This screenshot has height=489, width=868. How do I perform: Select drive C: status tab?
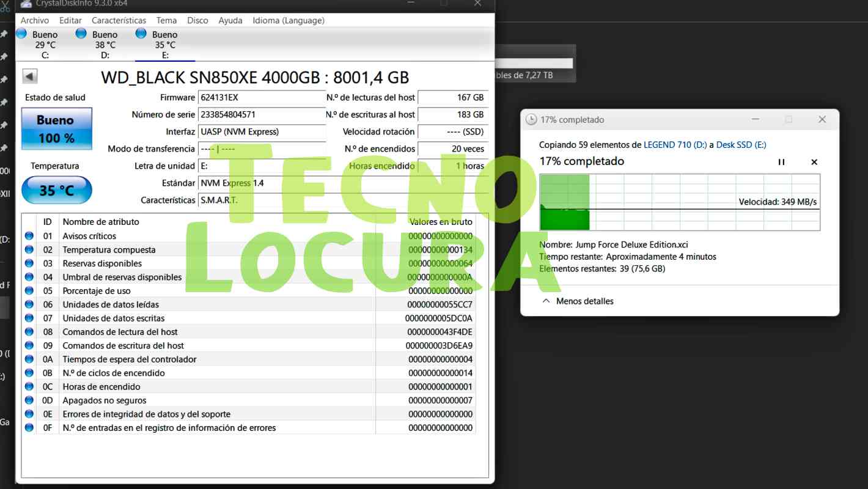pos(45,45)
